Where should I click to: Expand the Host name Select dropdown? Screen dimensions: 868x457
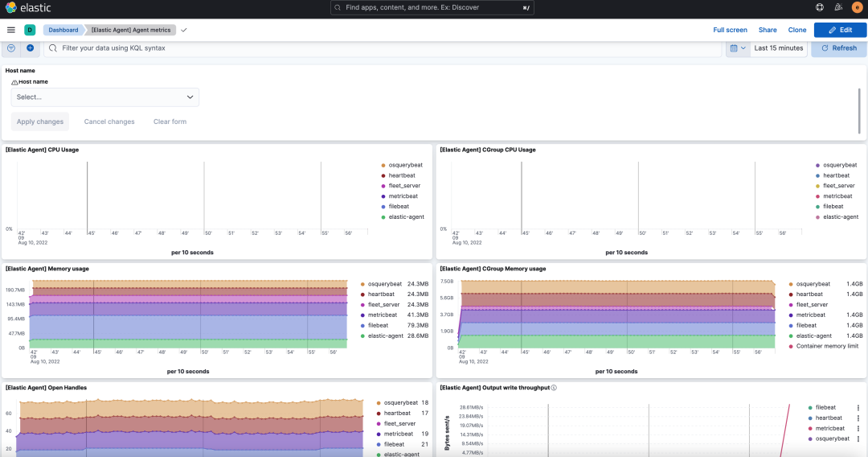coord(105,97)
